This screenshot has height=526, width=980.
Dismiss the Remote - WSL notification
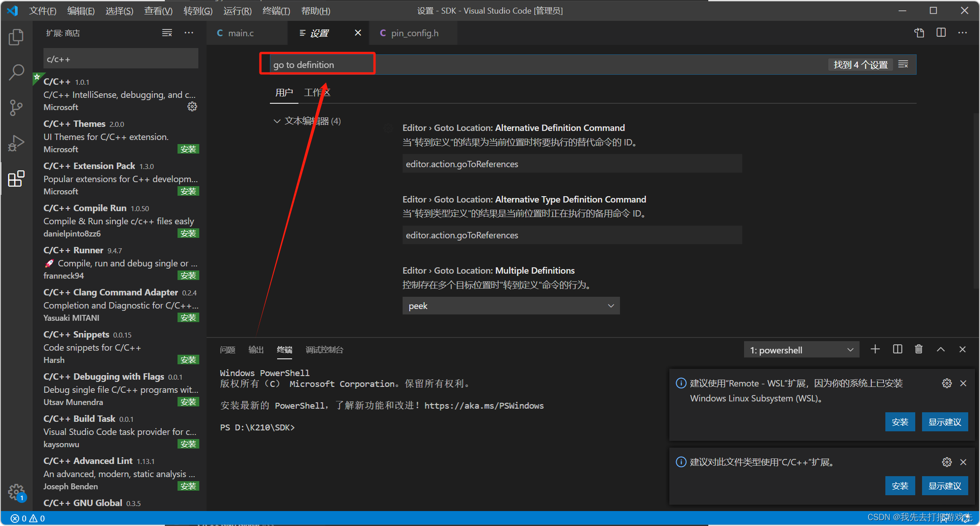(x=963, y=383)
